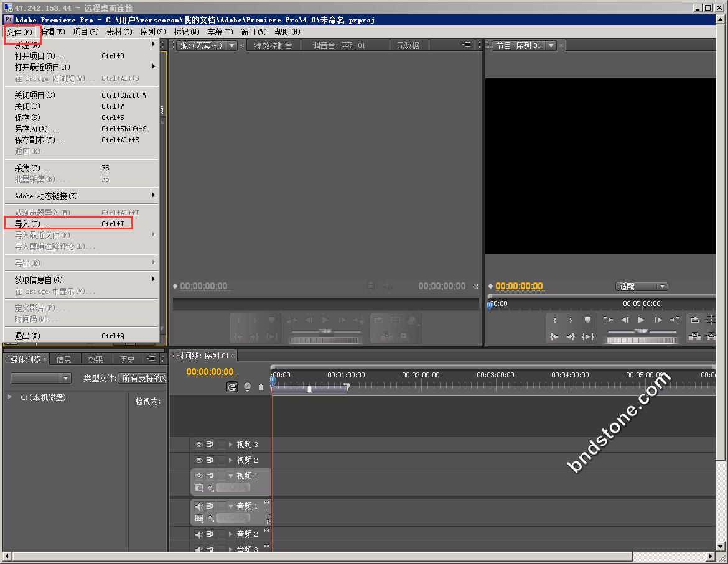Switch to the 效果 tab
Screen dimensions: 728x564
point(95,359)
